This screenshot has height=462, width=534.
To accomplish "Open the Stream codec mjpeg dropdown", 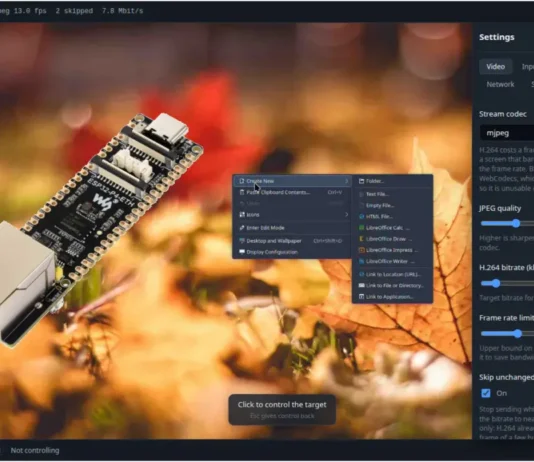I will (x=507, y=133).
